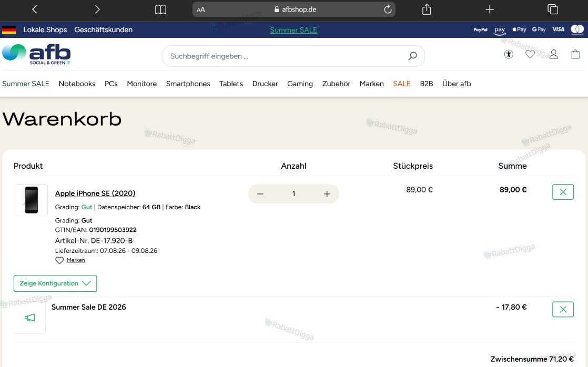Expand the Zeige Konfiguration dropdown
The image size is (588, 367).
(55, 283)
